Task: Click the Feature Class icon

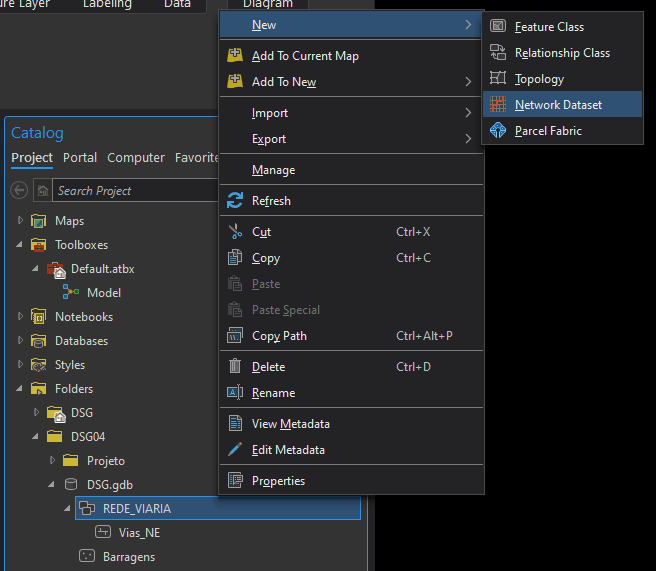Action: [x=497, y=27]
